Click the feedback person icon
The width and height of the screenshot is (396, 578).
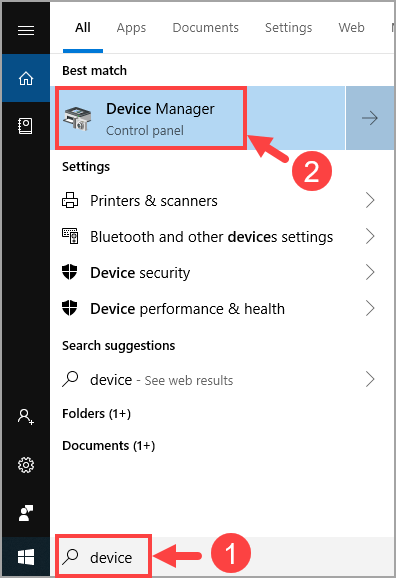pyautogui.click(x=26, y=513)
